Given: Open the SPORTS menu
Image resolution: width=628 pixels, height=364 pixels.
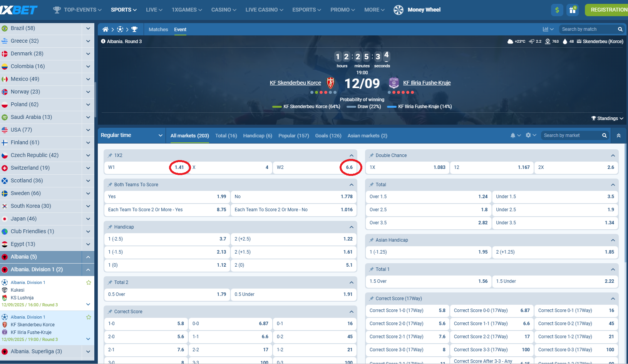Looking at the screenshot, I should click(x=124, y=10).
